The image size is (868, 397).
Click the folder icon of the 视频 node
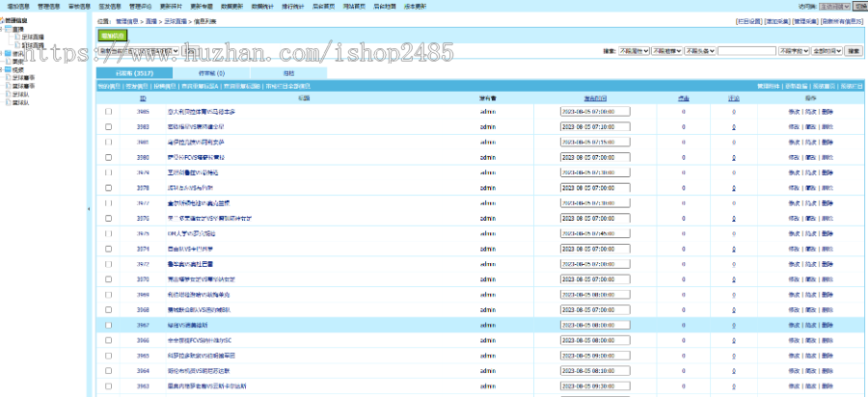click(x=8, y=69)
